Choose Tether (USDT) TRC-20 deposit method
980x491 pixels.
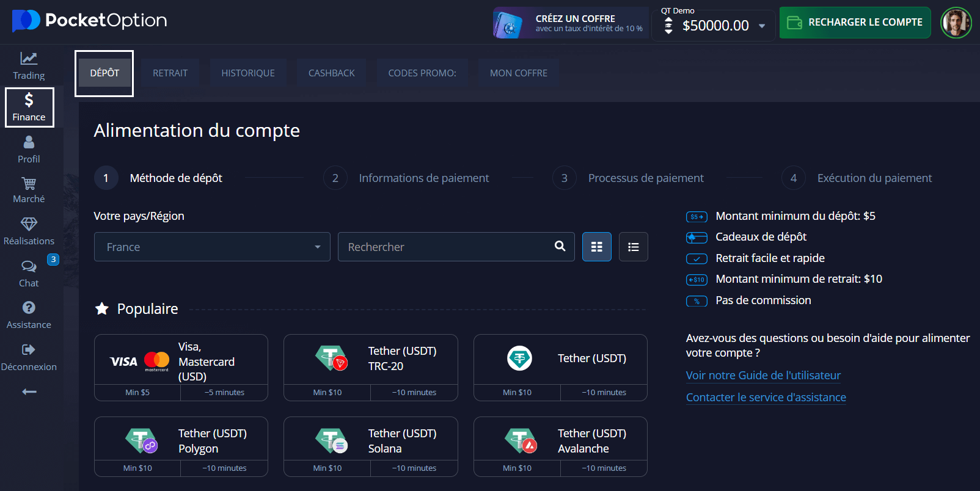[371, 367]
